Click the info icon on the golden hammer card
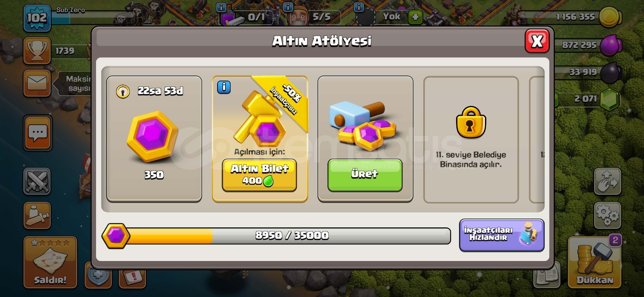This screenshot has height=297, width=644. click(224, 87)
